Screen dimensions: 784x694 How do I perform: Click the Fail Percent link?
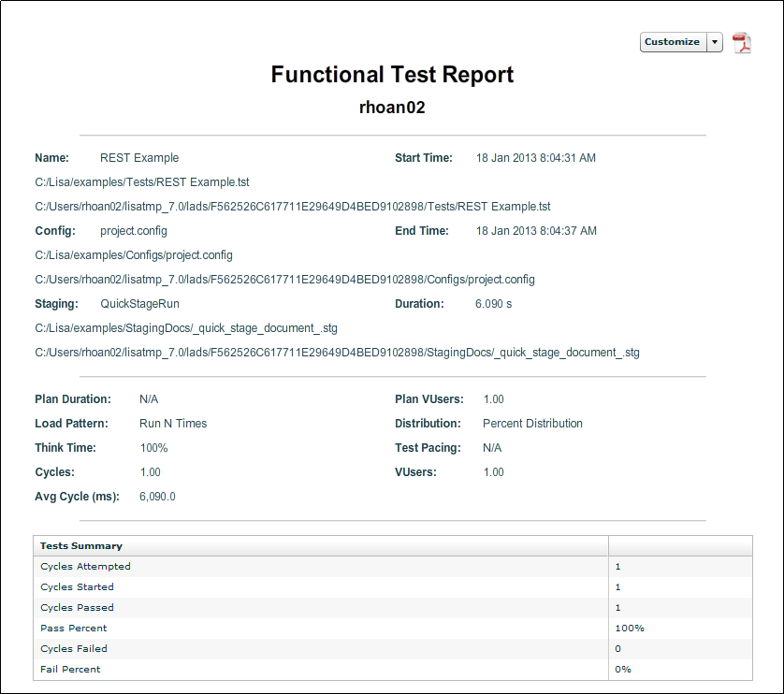click(x=71, y=669)
